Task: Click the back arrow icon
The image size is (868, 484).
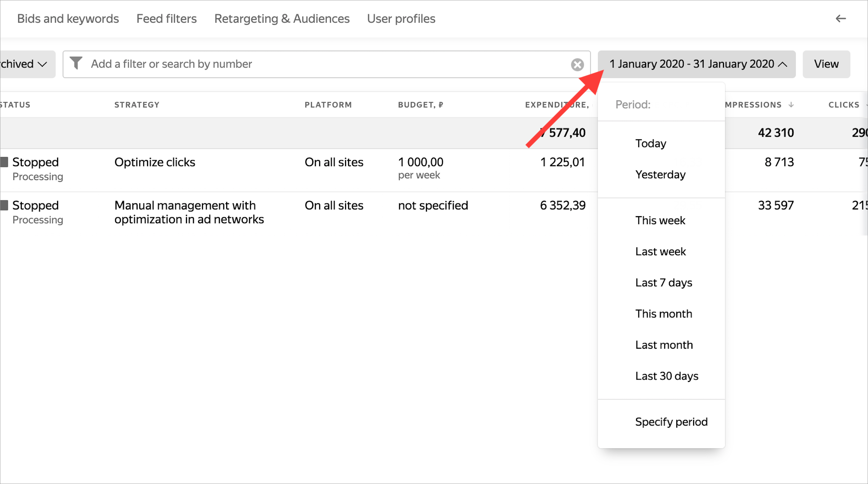Action: (x=841, y=18)
